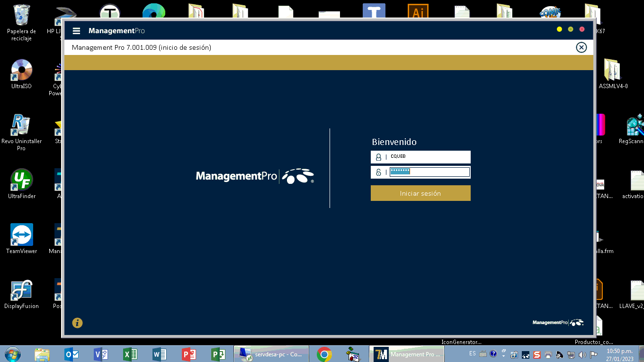Click the padlock icon beside password
Image resolution: width=644 pixels, height=362 pixels.
pos(378,172)
